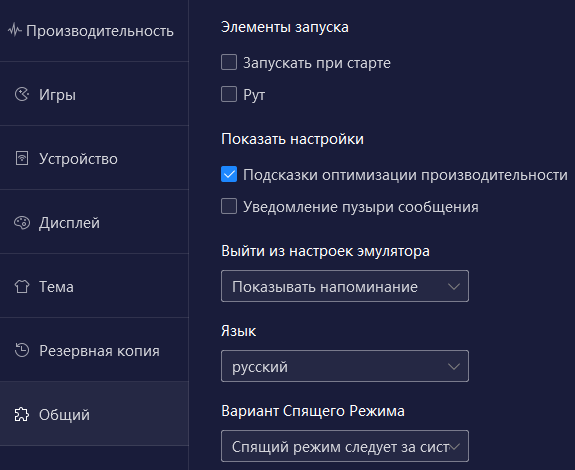Open the Спящий режим sleep mode dropdown
This screenshot has height=470, width=575.
pos(345,446)
